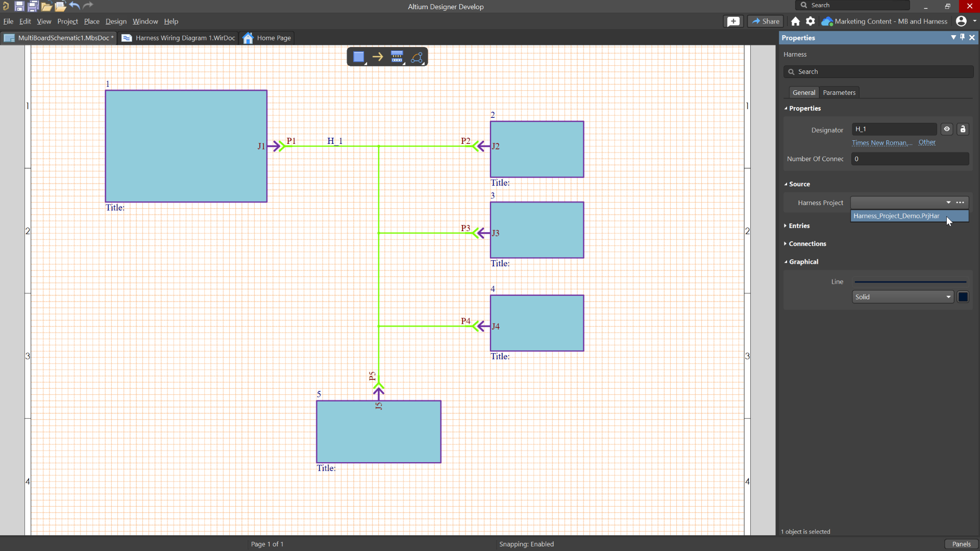This screenshot has width=980, height=551.
Task: Switch to MultiBoardSchematic1.MbsDoc tab
Action: coord(59,38)
